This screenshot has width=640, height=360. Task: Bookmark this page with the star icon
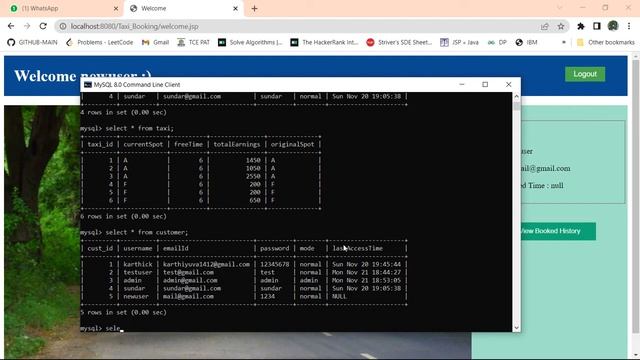(x=561, y=26)
